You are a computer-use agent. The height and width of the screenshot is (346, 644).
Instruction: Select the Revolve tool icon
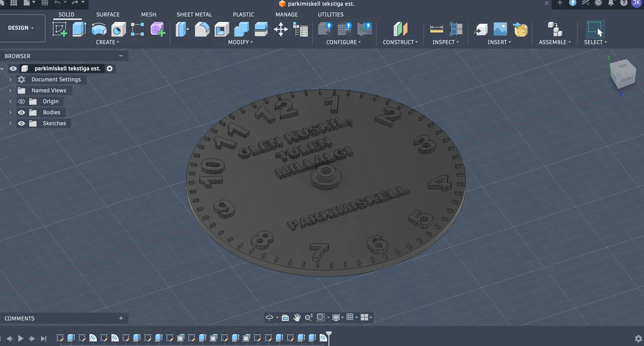(99, 29)
